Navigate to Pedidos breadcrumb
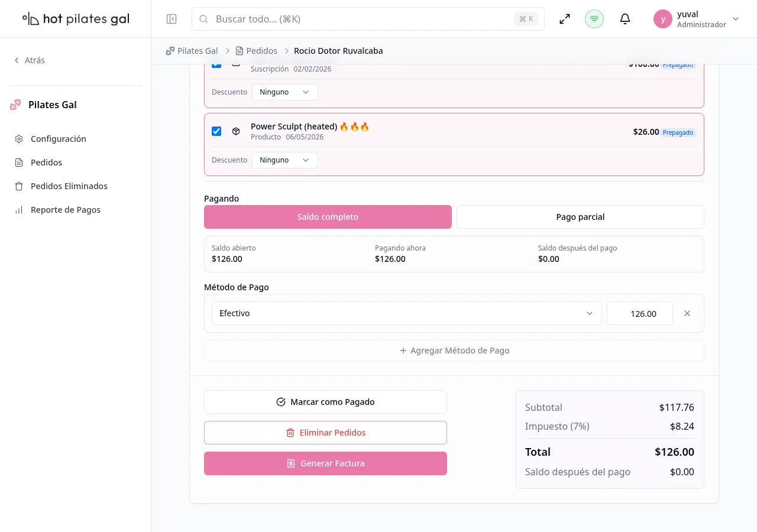 261,51
